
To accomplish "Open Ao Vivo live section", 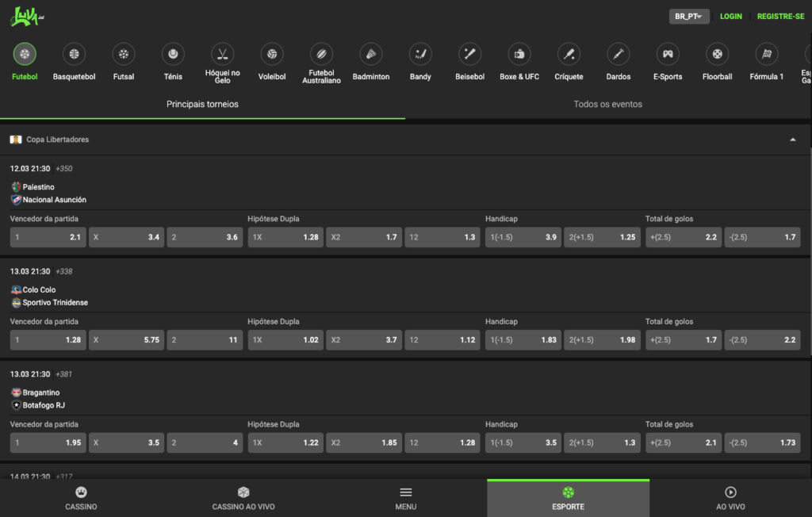I will point(730,498).
